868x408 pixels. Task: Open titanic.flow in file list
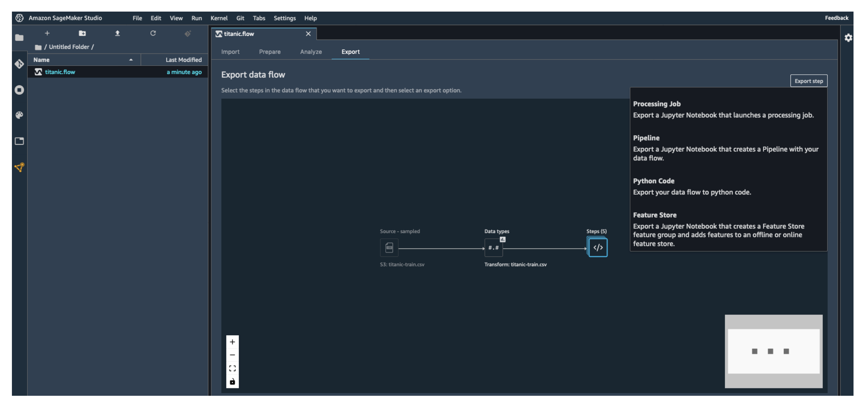click(x=60, y=72)
